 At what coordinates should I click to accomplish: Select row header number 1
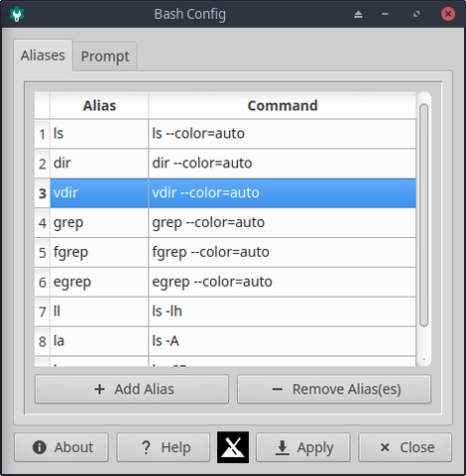pyautogui.click(x=43, y=134)
